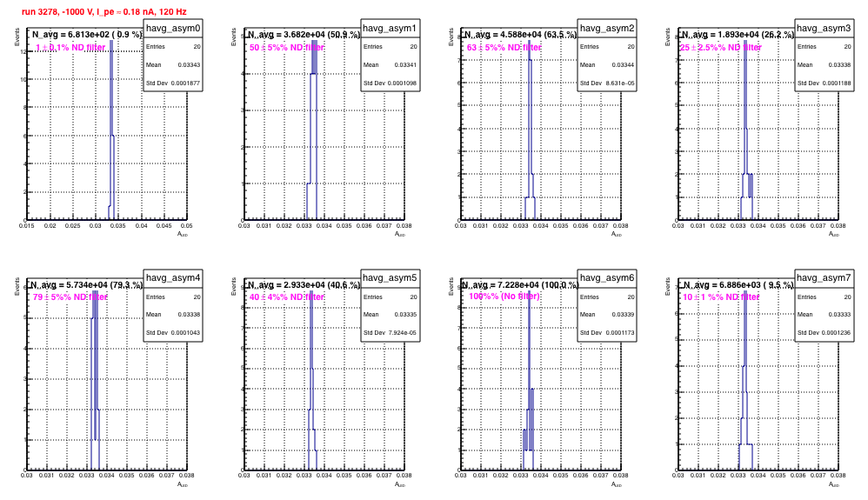The width and height of the screenshot is (868, 500).
Task: Click the Std Dev value 0.0001173
Action: coord(619,333)
